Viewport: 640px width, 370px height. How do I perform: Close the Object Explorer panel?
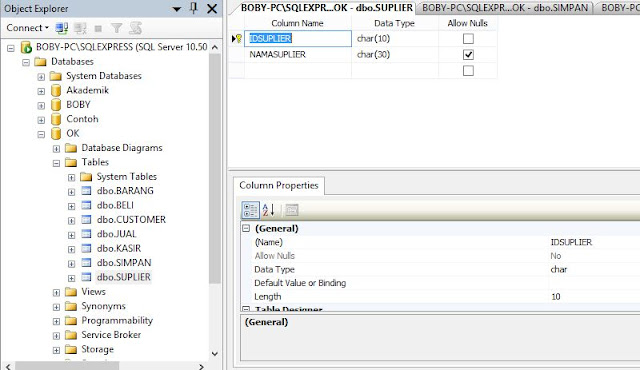pos(212,8)
